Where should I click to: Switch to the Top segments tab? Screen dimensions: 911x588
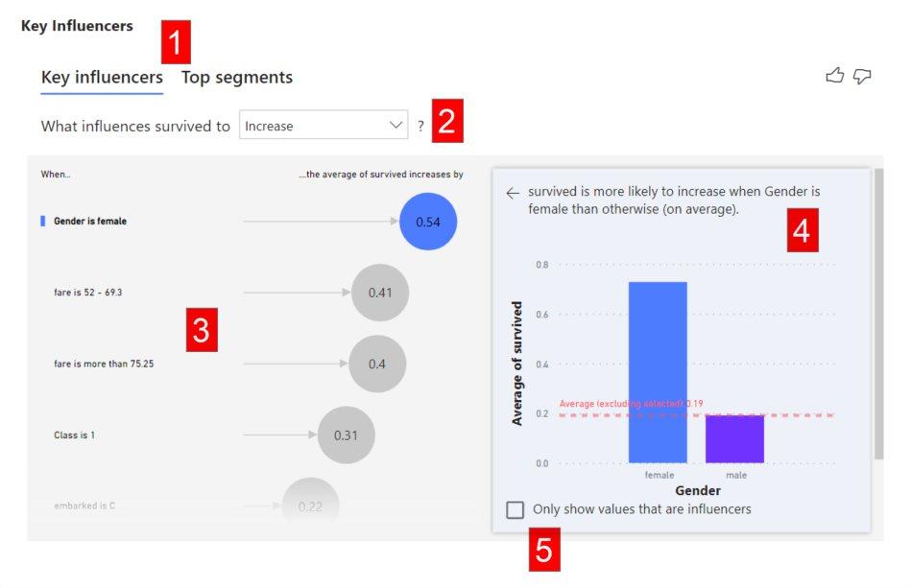237,77
